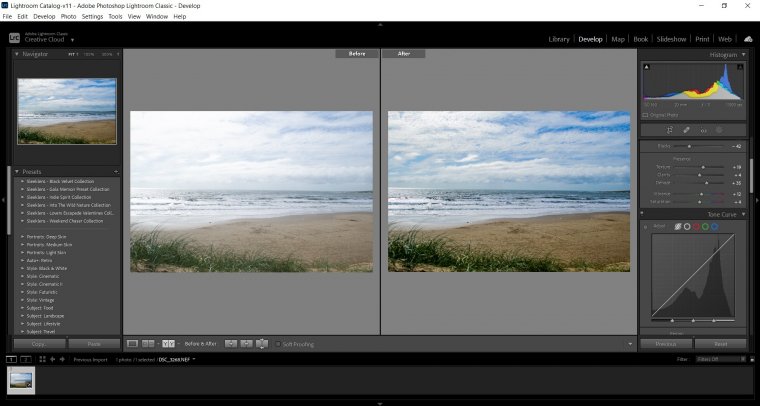The height and width of the screenshot is (406, 760).
Task: Toggle the filter switch at filmstrip end
Action: (x=752, y=359)
